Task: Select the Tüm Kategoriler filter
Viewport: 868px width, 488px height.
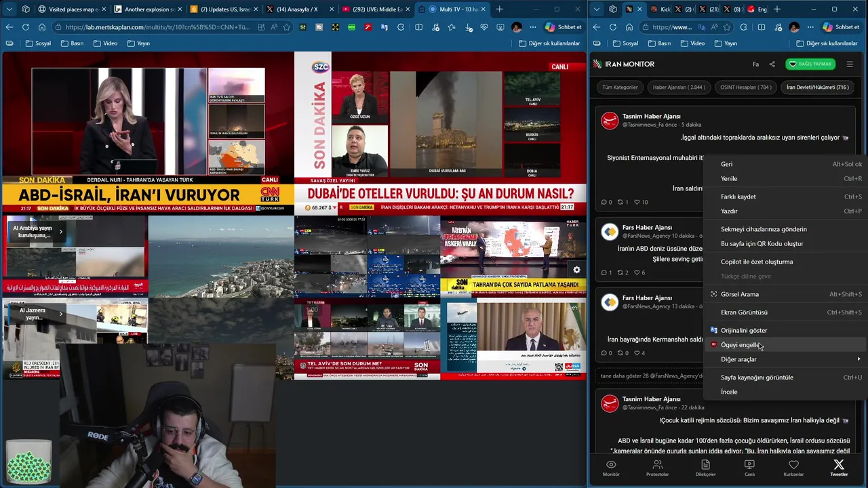Action: pos(620,87)
